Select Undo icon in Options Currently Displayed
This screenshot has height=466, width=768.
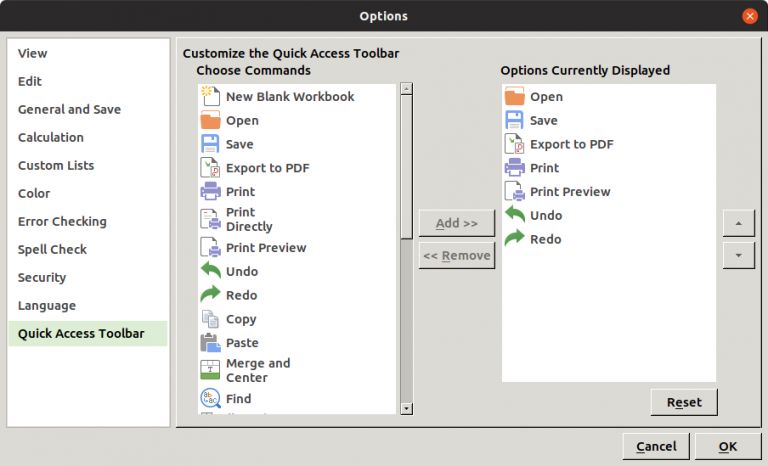click(514, 215)
